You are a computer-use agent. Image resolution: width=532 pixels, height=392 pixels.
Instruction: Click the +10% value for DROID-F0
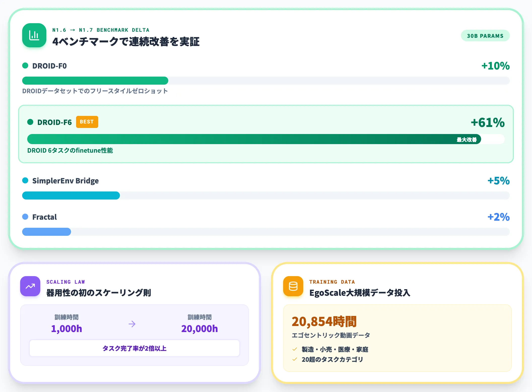point(495,66)
